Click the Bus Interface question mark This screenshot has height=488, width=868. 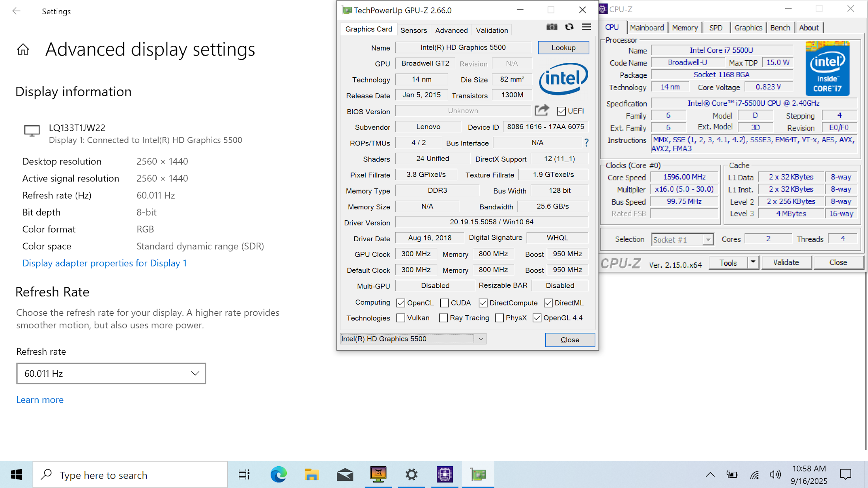pos(586,143)
